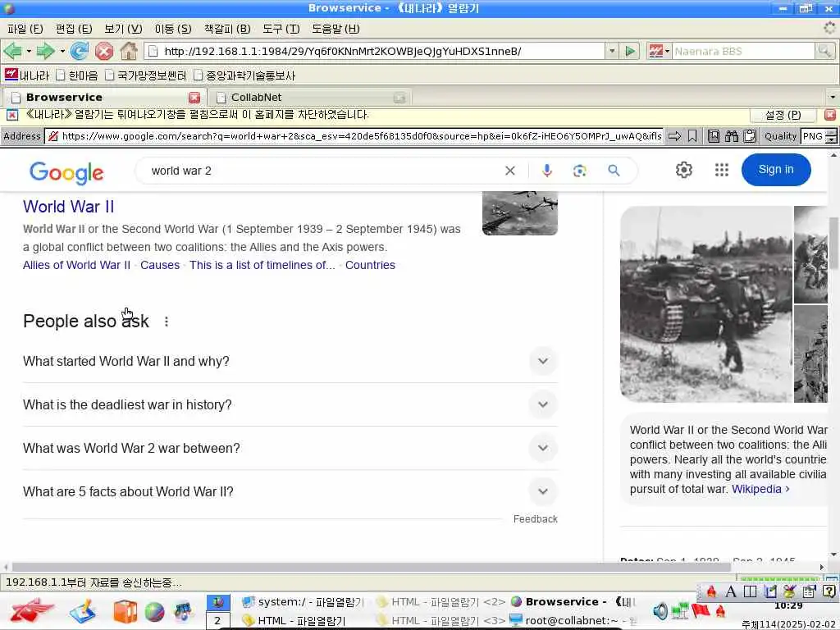840x630 pixels.
Task: Clear the Google search with X
Action: click(x=510, y=171)
